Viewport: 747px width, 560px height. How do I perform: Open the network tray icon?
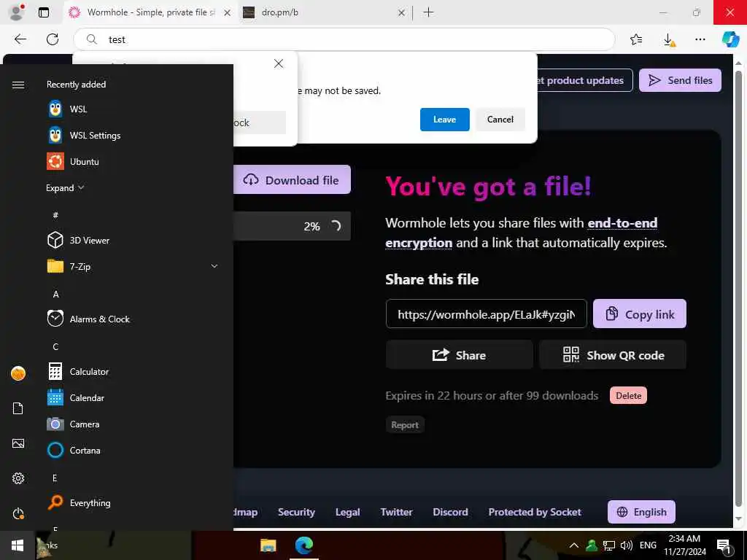[x=609, y=545]
